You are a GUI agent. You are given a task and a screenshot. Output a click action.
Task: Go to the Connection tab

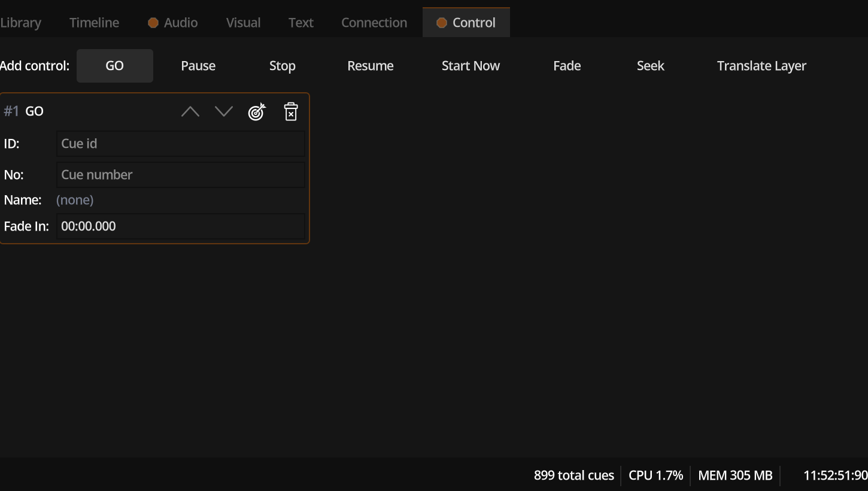click(374, 23)
